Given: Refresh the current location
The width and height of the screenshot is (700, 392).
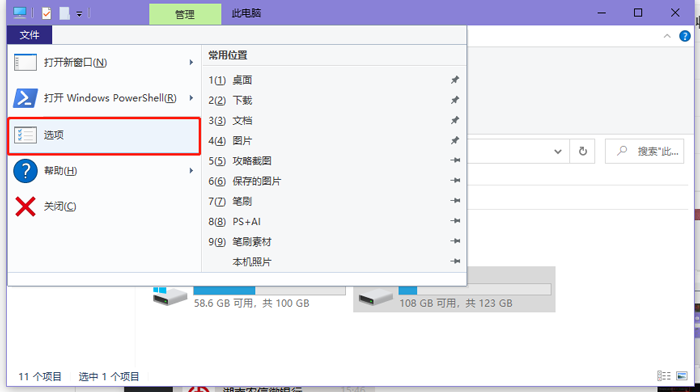Looking at the screenshot, I should pos(583,151).
